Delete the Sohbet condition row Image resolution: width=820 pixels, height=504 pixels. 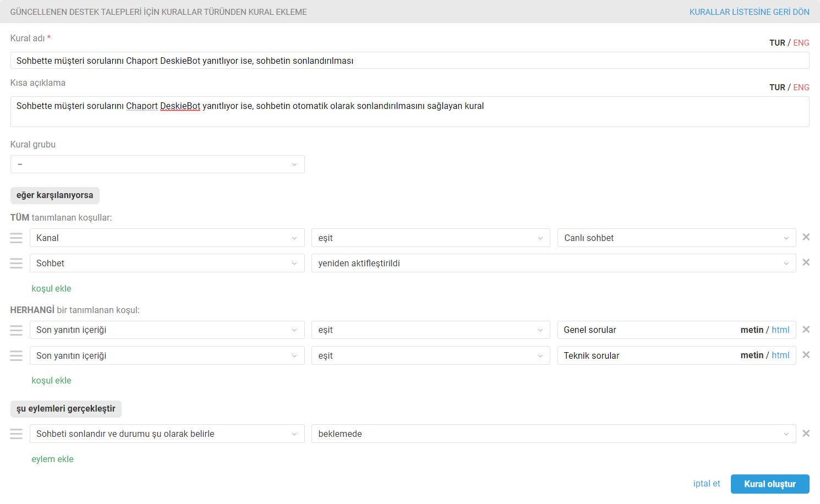click(x=806, y=262)
